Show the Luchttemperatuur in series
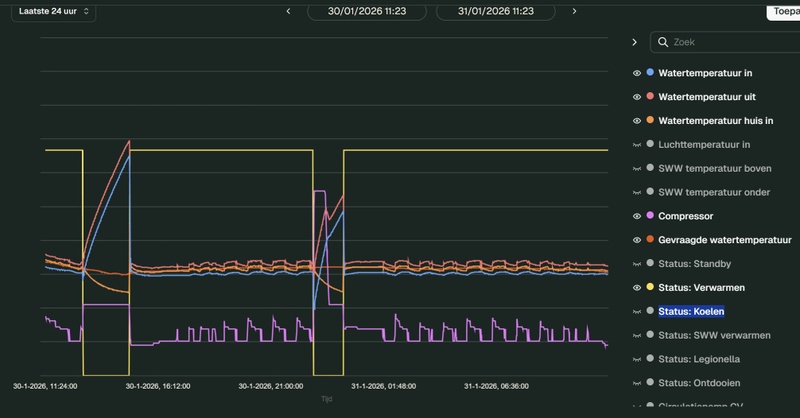The image size is (800, 418). [x=637, y=145]
